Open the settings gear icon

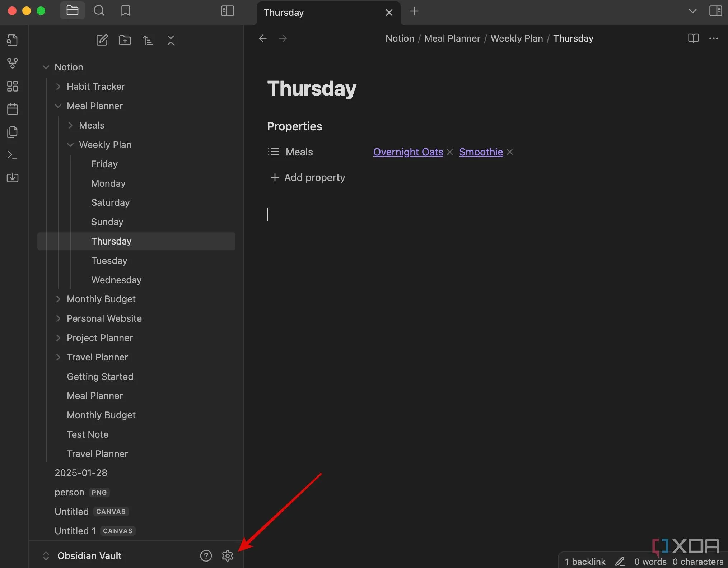(228, 556)
